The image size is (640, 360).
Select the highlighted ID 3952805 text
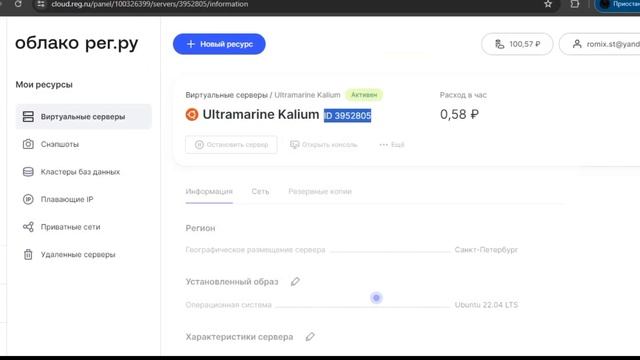[348, 116]
